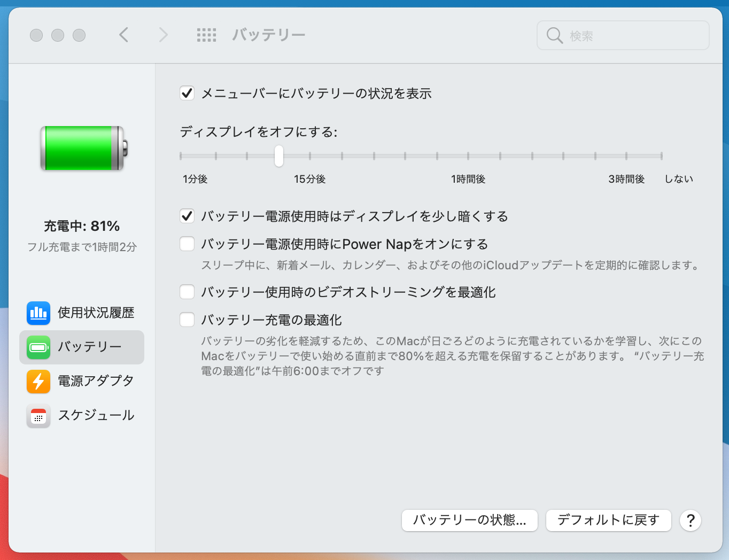This screenshot has width=729, height=560.
Task: Enable バッテリー充電の最適化 checkbox
Action: 187,320
